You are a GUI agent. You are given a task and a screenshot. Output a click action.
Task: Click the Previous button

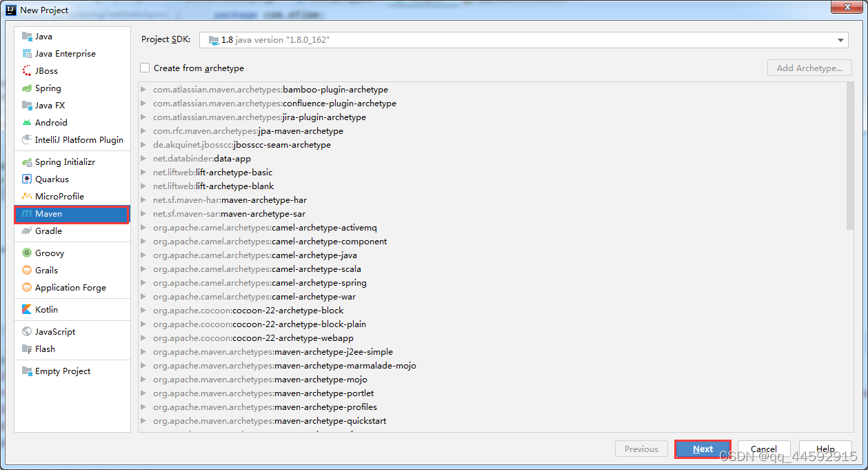coord(641,449)
